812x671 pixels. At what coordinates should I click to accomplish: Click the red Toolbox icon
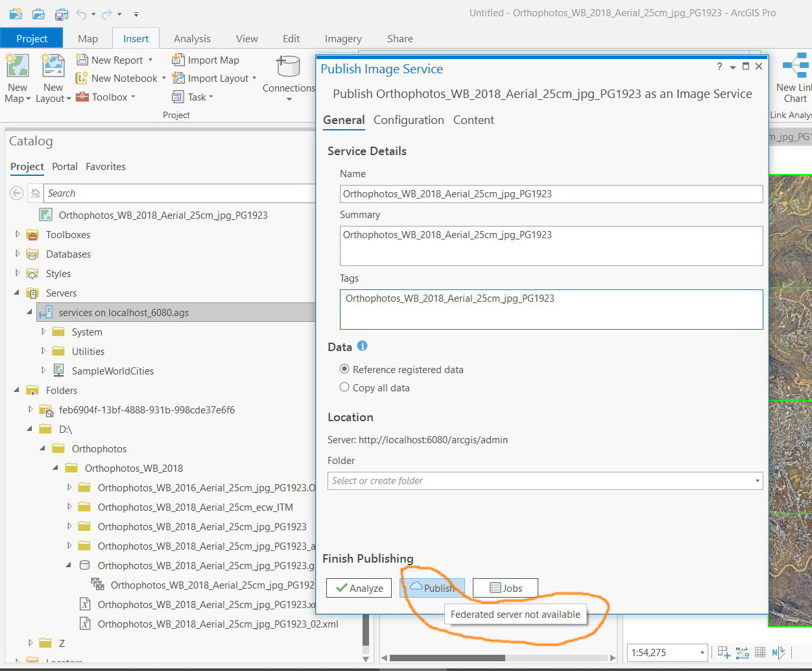pyautogui.click(x=82, y=97)
